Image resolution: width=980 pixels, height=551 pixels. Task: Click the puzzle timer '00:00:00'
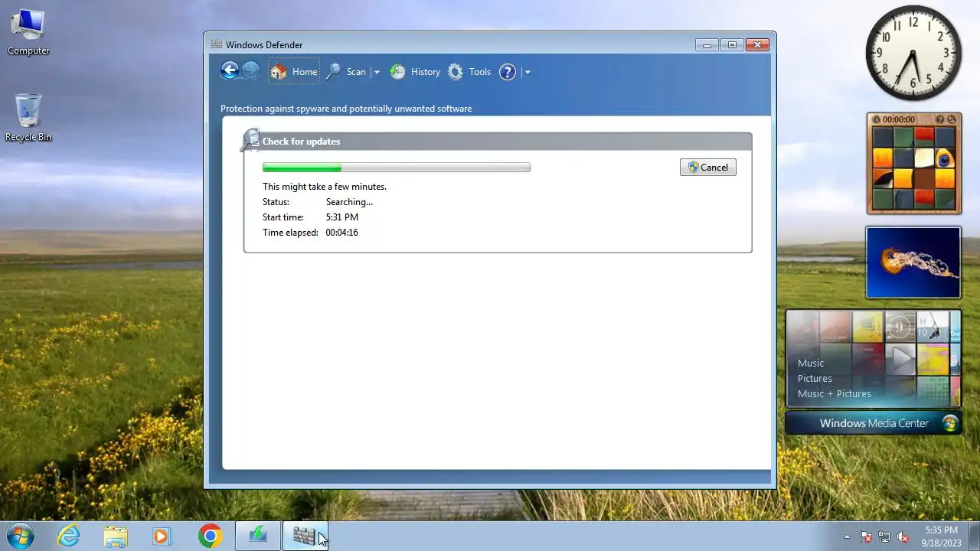(x=899, y=119)
